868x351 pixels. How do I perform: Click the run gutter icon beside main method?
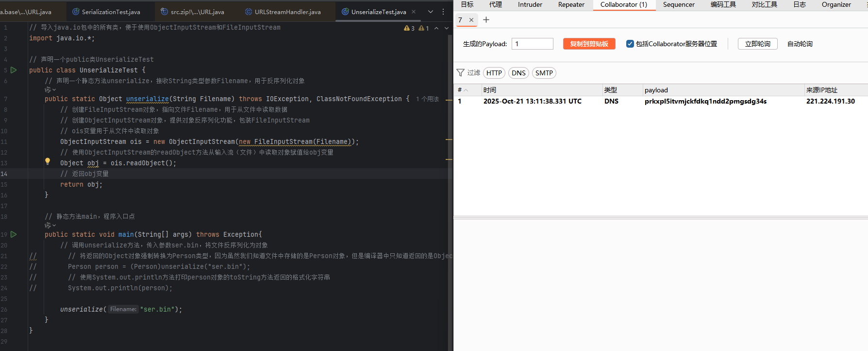pos(14,234)
